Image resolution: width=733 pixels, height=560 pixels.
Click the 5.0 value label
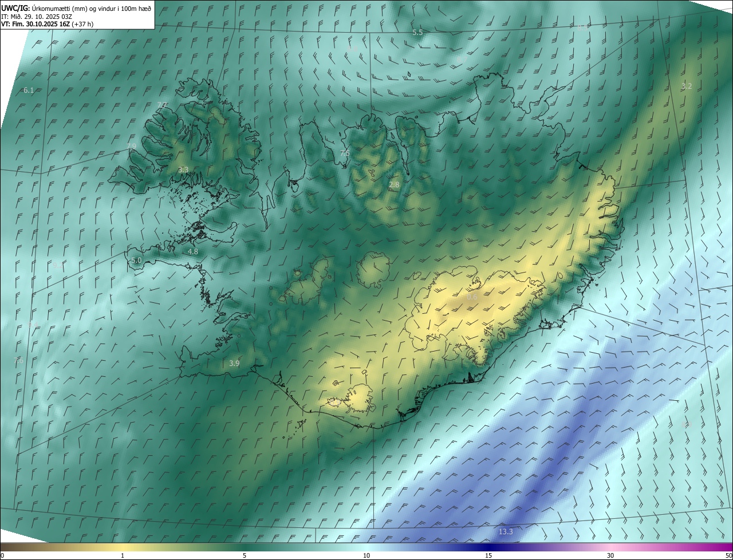tap(136, 261)
